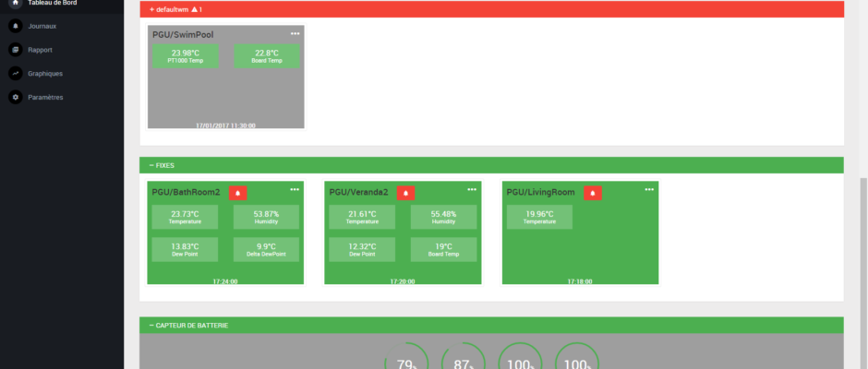This screenshot has height=369, width=868.
Task: Click the 17/01/2017 11:30:00 timestamp
Action: click(x=226, y=125)
